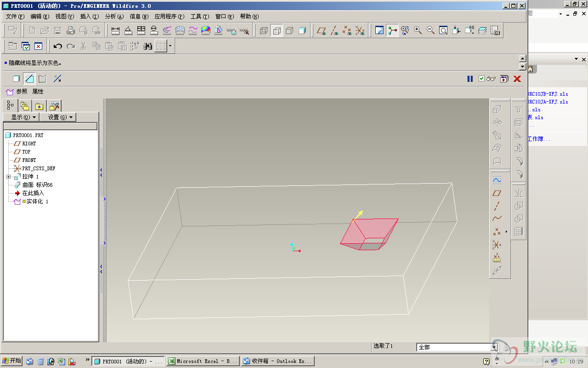Open the 插入 menu
Image resolution: width=588 pixels, height=368 pixels.
90,16
